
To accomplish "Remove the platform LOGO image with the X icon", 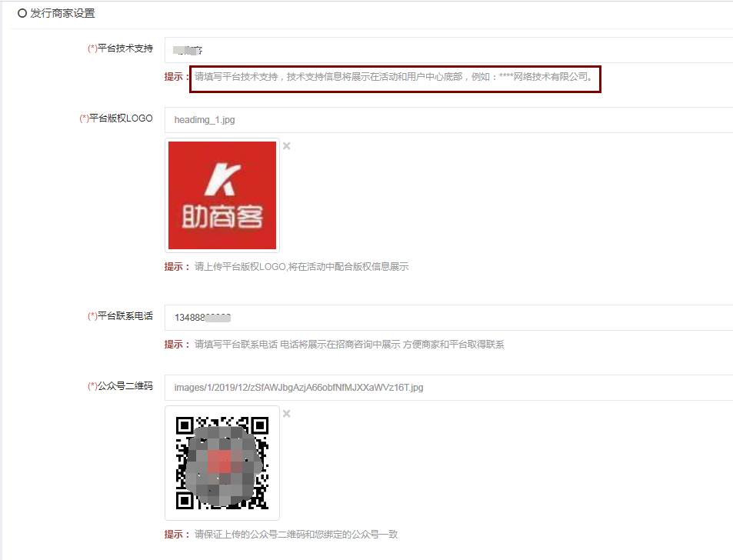I will pos(287,146).
